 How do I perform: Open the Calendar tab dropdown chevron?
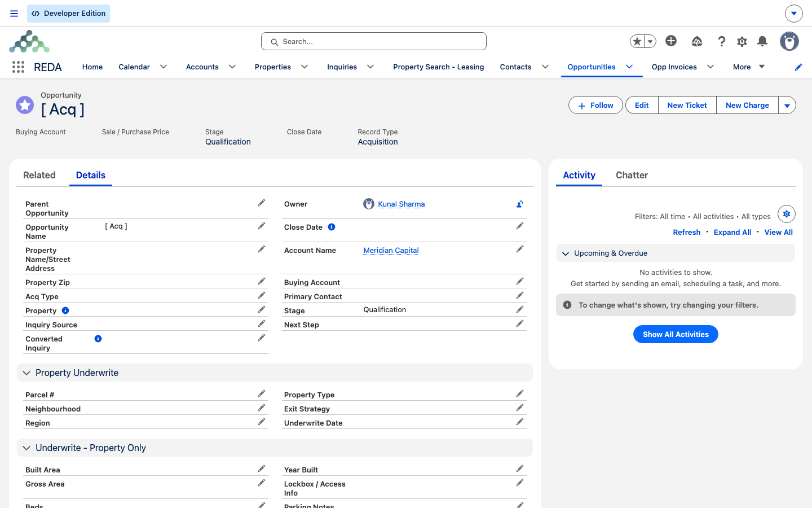coord(164,67)
